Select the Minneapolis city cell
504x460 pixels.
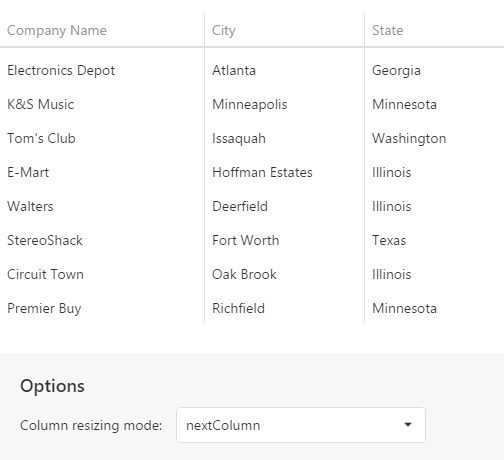point(284,104)
